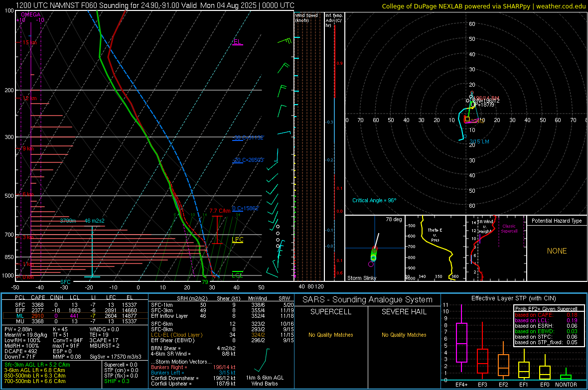This screenshot has width=588, height=390.
Task: Click the magenta circle in Storm Slinky
Action: (x=371, y=264)
